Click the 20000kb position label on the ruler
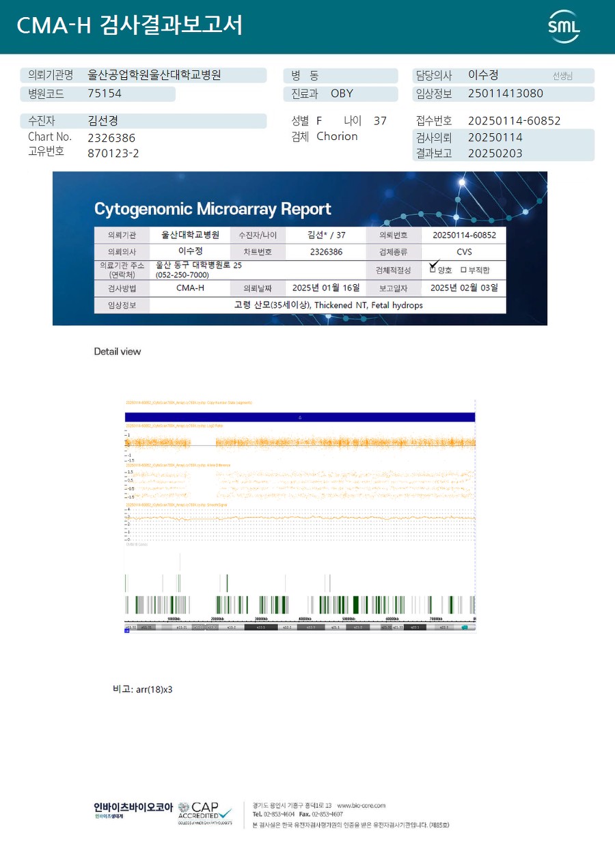The image size is (615, 868). (218, 619)
